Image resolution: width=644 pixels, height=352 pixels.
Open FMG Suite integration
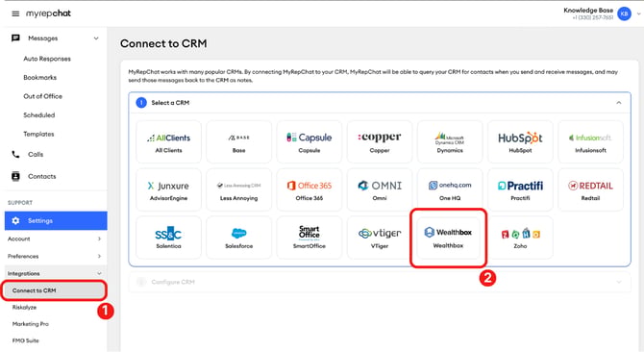[25, 340]
